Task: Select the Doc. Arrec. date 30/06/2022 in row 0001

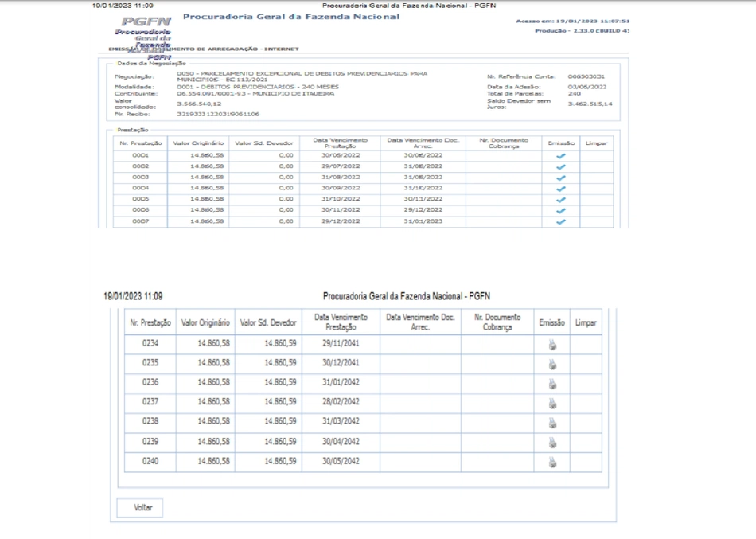Action: tap(423, 155)
